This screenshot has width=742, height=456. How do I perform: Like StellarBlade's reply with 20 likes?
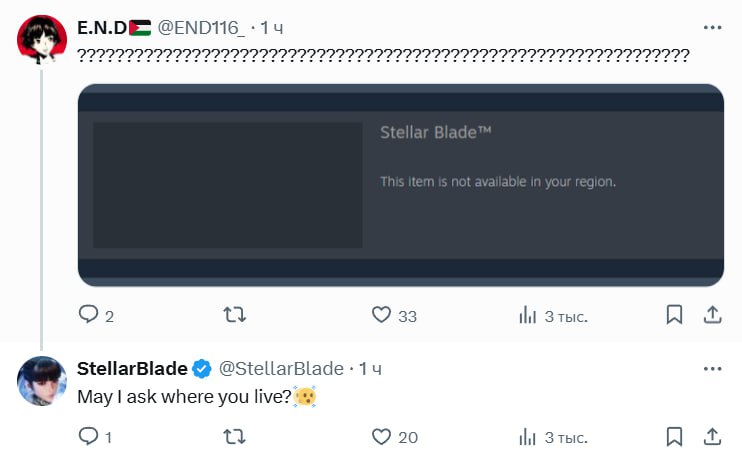pos(381,436)
